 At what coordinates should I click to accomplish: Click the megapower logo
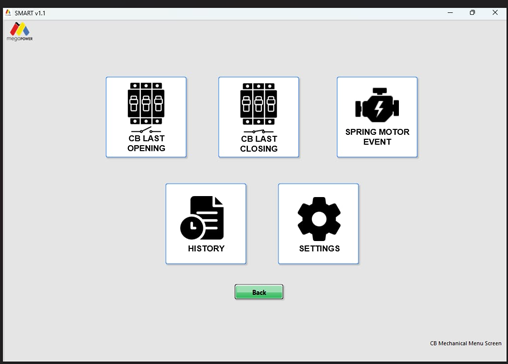click(20, 32)
